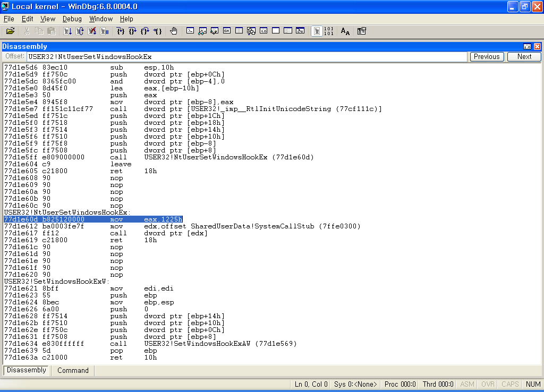The image size is (544, 392).
Task: Open the Edit menu
Action: (28, 19)
